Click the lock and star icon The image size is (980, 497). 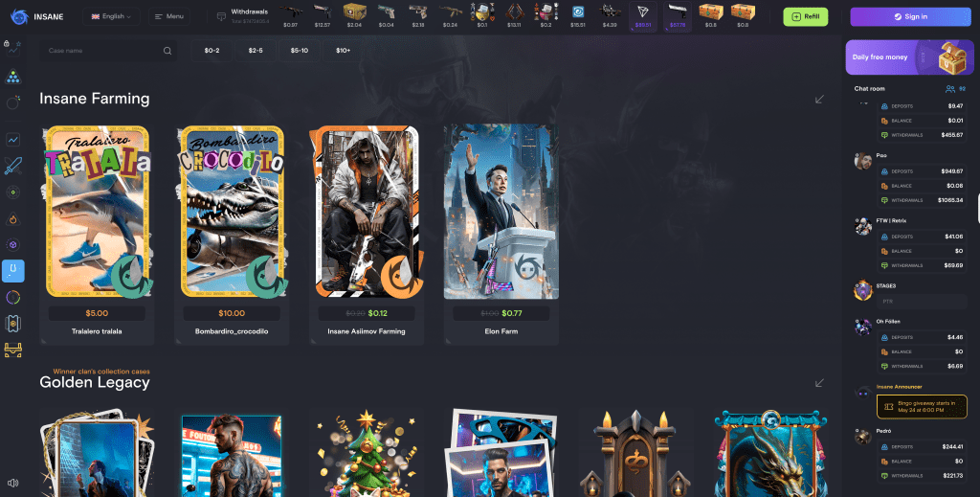click(12, 46)
